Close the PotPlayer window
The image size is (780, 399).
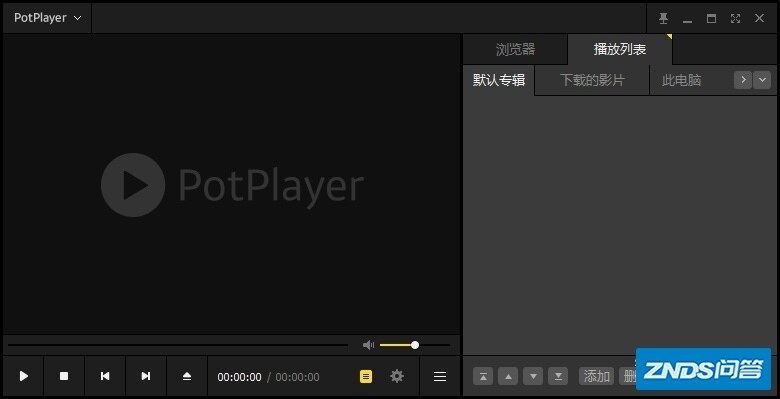coord(759,18)
